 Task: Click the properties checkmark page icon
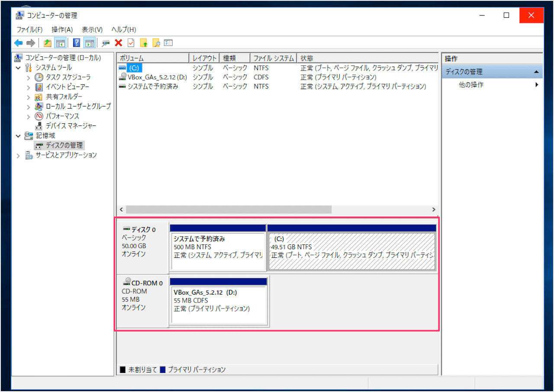coord(131,43)
